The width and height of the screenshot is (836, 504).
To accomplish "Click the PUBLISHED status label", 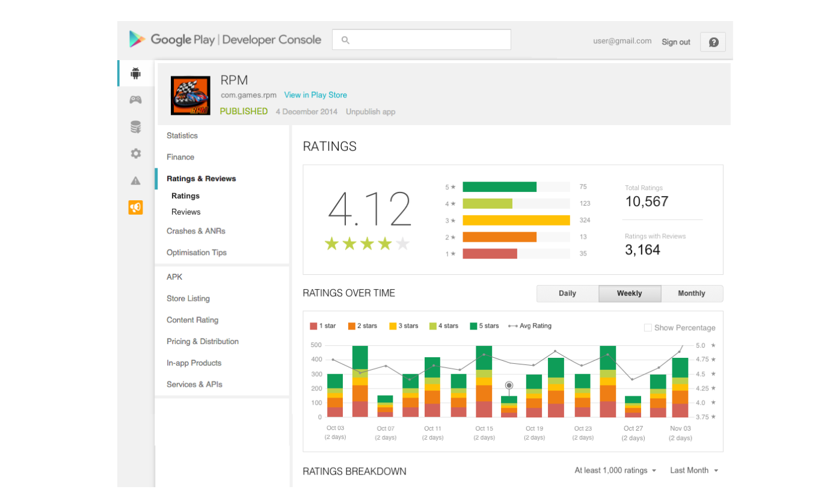I will (244, 111).
